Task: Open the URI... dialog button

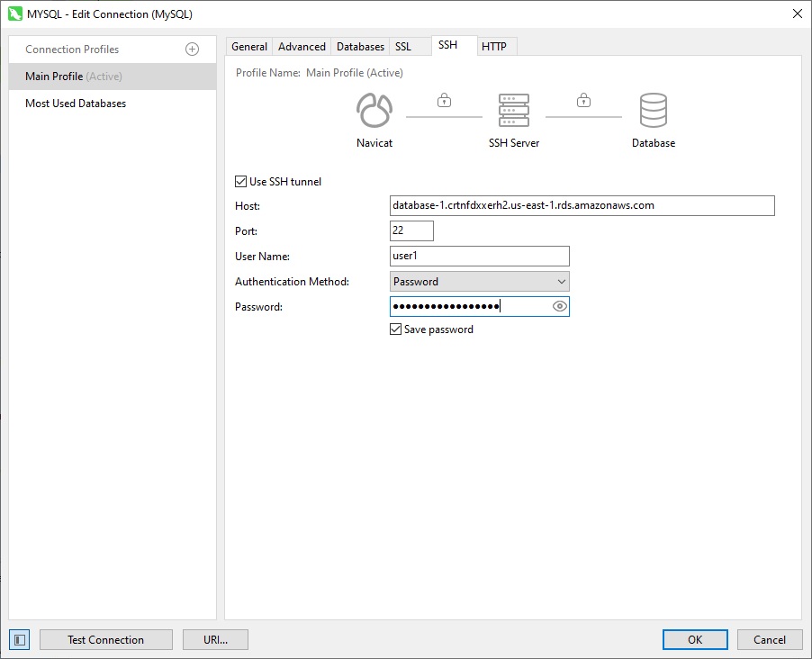Action: [x=215, y=640]
